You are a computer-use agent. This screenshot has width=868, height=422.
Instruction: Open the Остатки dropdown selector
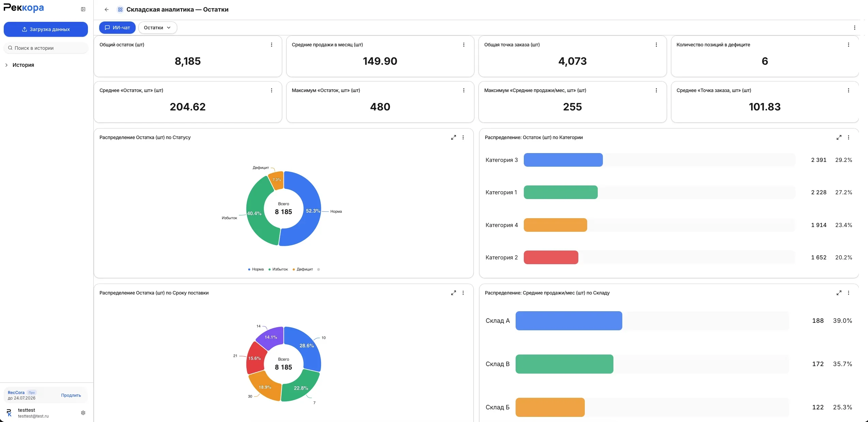(x=157, y=28)
